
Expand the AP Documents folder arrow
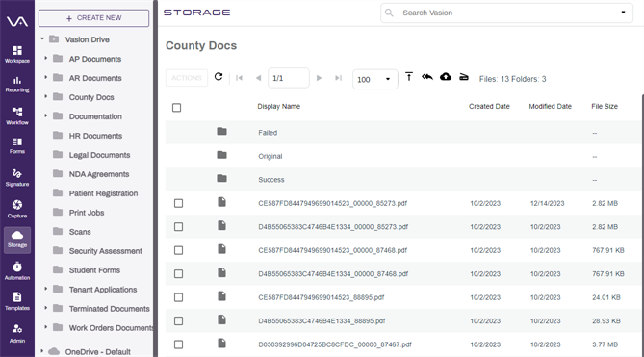pyautogui.click(x=46, y=58)
